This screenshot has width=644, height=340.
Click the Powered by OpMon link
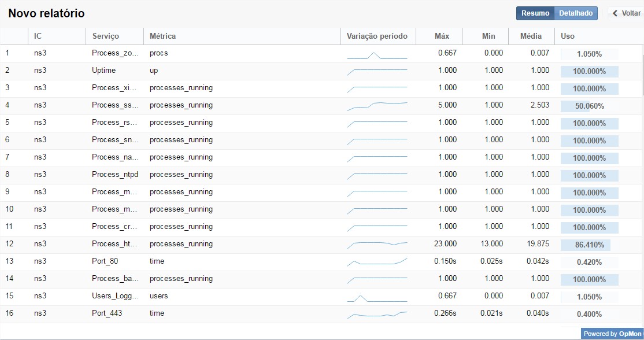click(x=612, y=334)
